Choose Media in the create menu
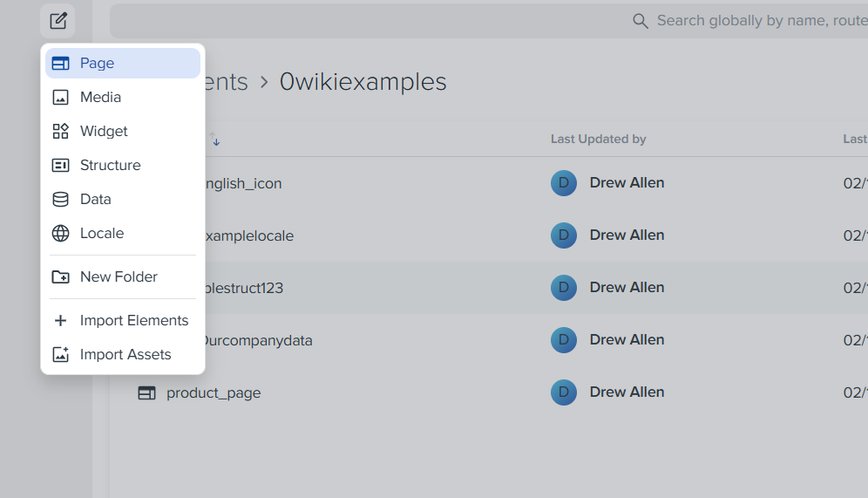The image size is (868, 498). pyautogui.click(x=123, y=97)
